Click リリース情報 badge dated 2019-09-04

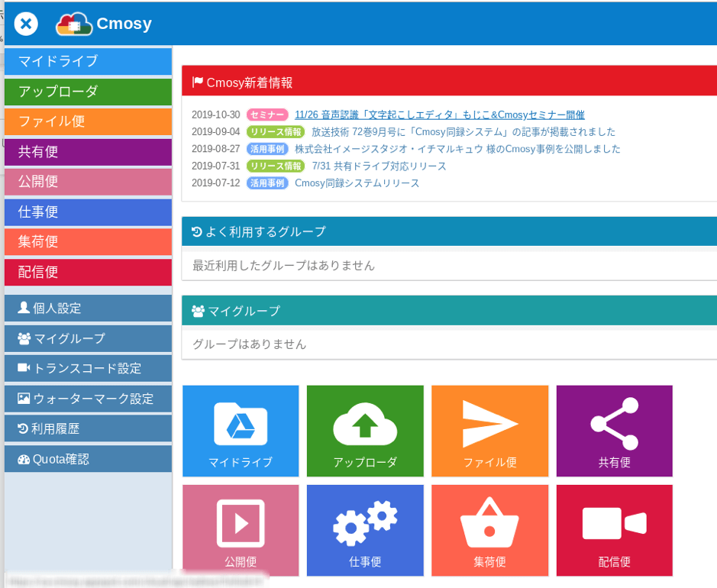276,132
